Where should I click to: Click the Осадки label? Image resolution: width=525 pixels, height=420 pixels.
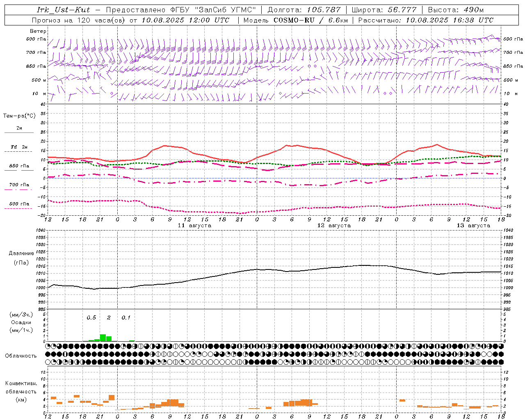pos(21,322)
